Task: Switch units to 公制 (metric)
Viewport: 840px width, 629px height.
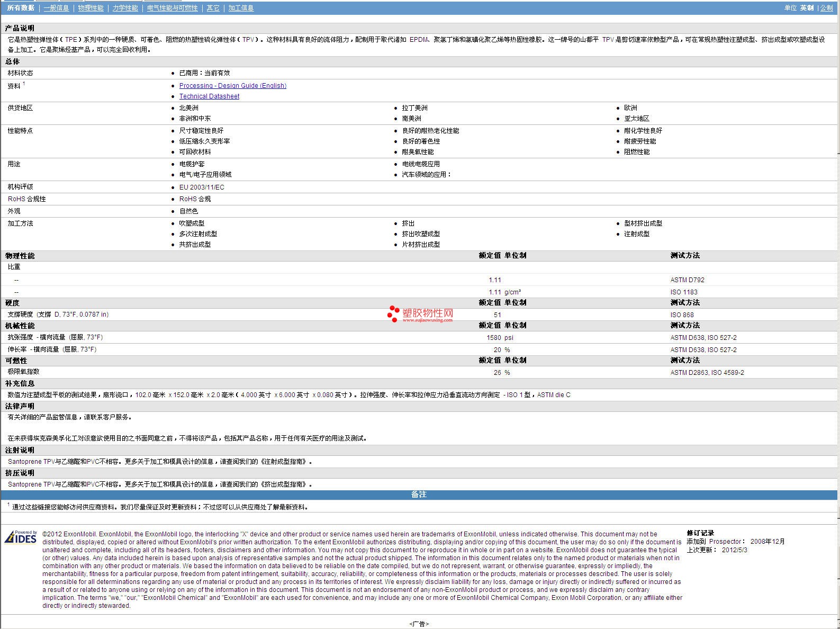Action: 826,8
